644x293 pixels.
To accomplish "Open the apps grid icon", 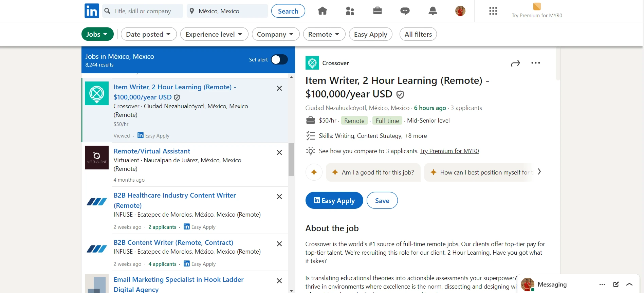I will 493,11.
